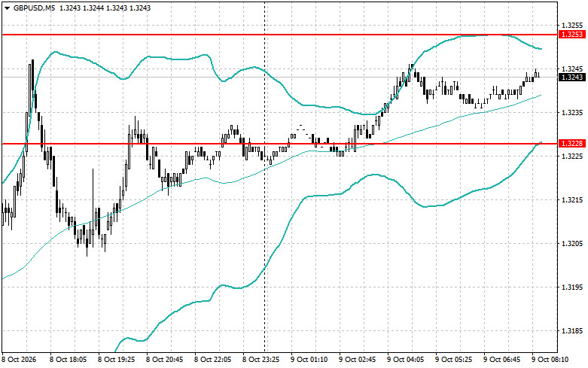This screenshot has height=368, width=588.
Task: Click the 1.3255 price scale value
Action: [x=572, y=26]
